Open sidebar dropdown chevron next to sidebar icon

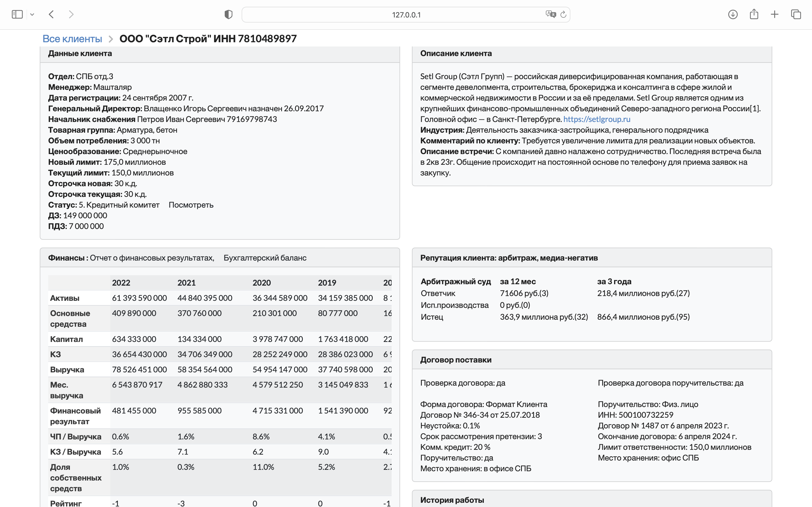pos(32,14)
